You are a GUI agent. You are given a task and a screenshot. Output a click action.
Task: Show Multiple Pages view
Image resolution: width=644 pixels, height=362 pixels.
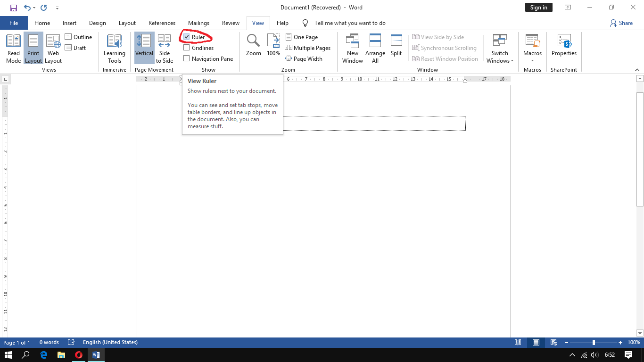click(308, 48)
